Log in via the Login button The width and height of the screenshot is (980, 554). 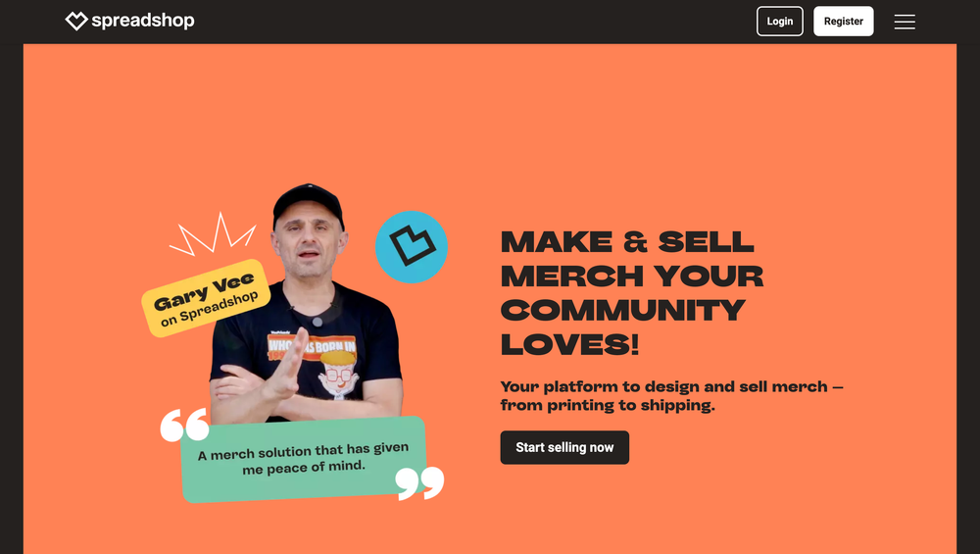tap(779, 22)
